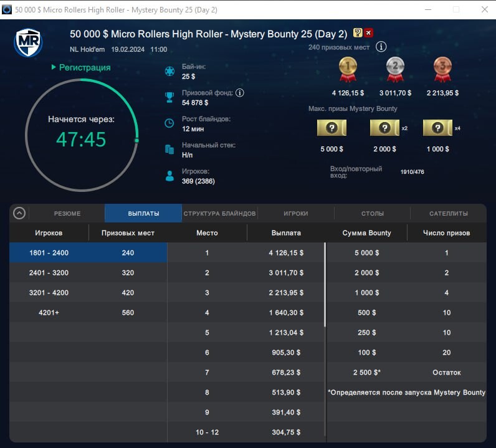Expand the Регистрация status arrow
496x448 pixels.
pos(54,67)
